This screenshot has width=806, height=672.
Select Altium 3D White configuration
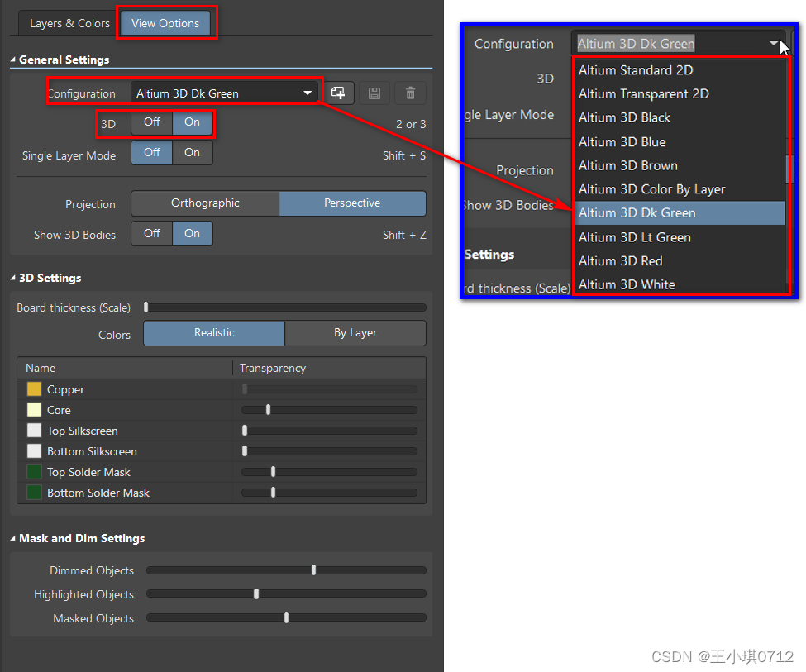pyautogui.click(x=680, y=284)
